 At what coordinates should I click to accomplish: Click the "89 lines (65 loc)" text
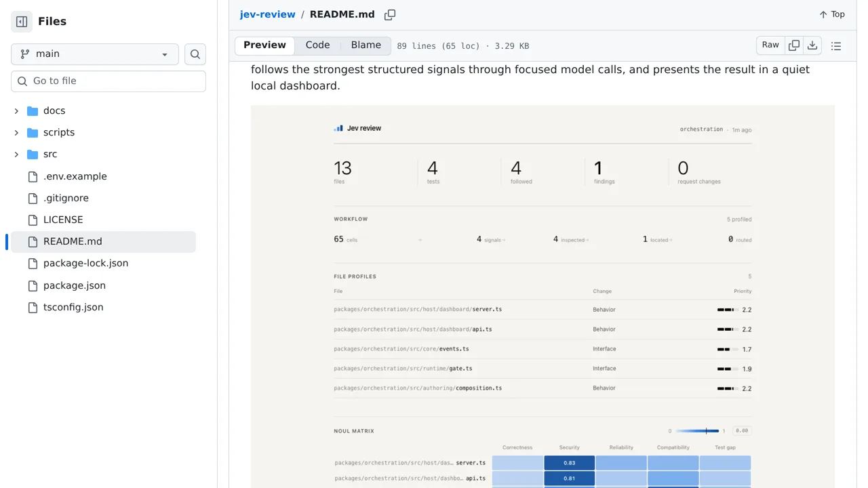coord(438,46)
